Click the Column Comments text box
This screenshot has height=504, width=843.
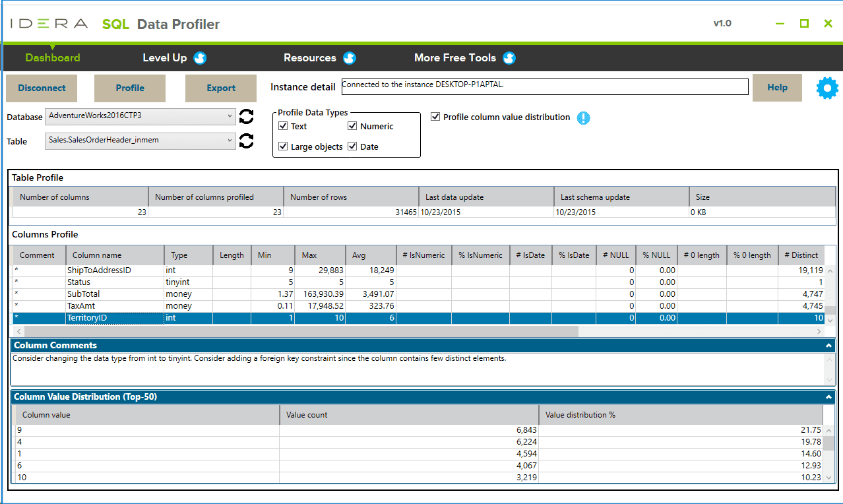click(418, 369)
